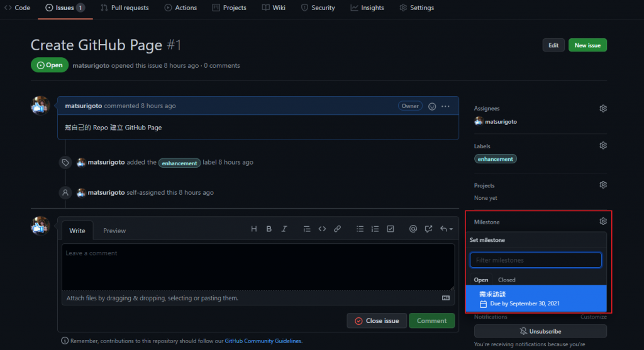This screenshot has width=644, height=350.
Task: Insert numbered list
Action: click(x=375, y=229)
